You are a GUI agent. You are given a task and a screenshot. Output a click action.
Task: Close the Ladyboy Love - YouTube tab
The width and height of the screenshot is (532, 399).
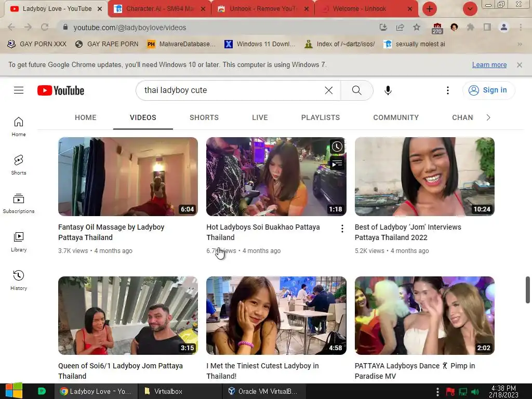[x=100, y=9]
